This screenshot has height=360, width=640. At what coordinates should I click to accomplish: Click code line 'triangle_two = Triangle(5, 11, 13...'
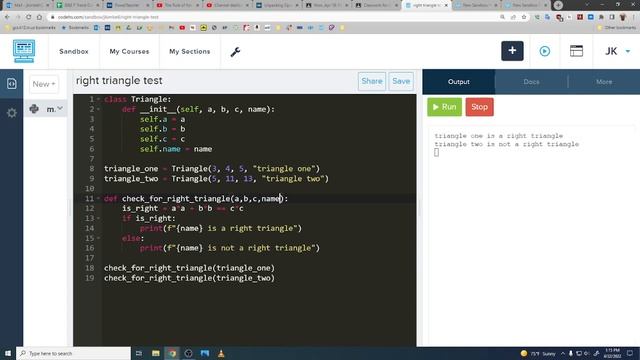coord(216,179)
